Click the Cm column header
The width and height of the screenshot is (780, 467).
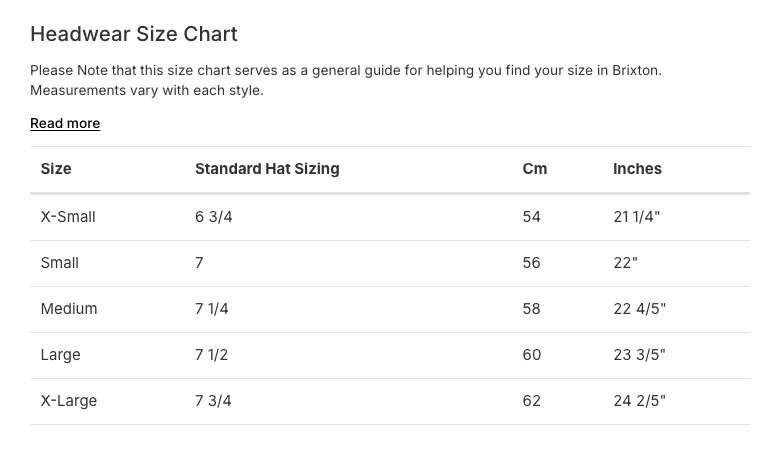pos(535,169)
